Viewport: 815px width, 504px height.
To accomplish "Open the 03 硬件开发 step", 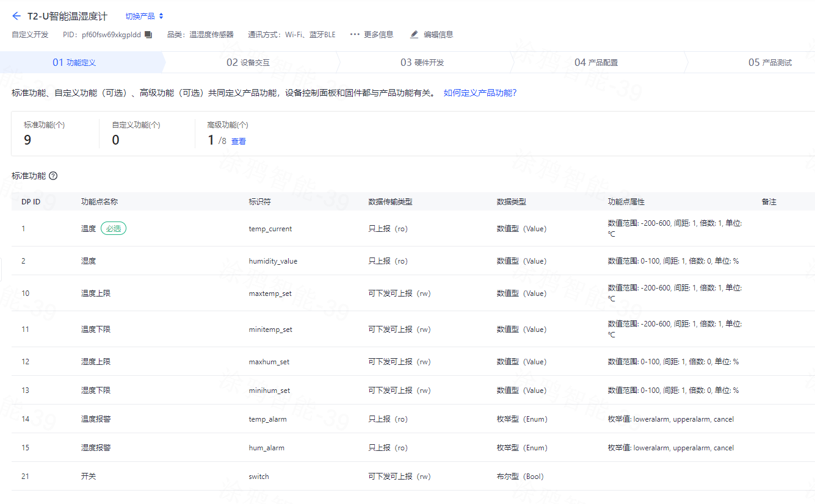I will 422,62.
